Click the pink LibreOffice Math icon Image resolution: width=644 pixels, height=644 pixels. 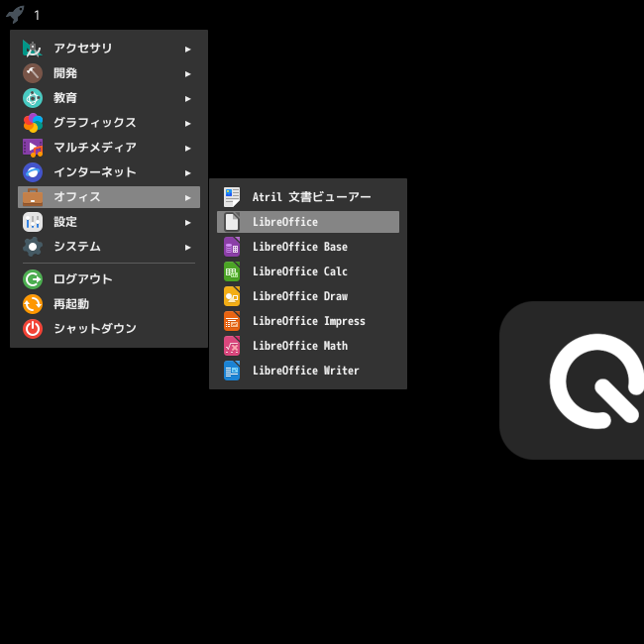click(232, 346)
